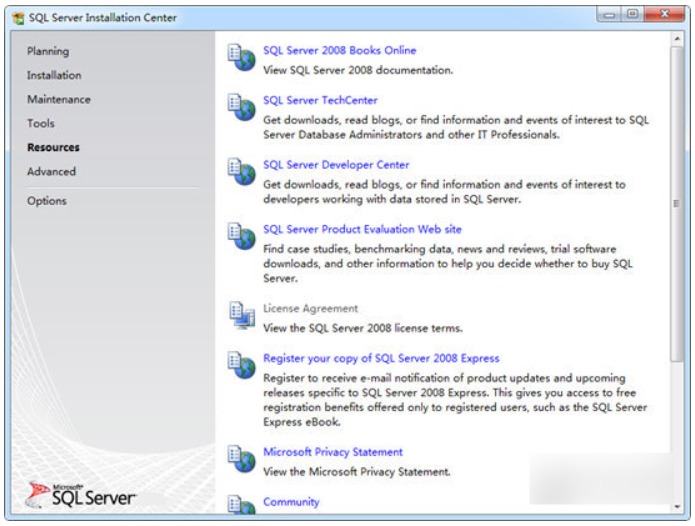This screenshot has height=526, width=695.
Task: Click the icon beside Microsoft Privacy Statement
Action: tap(242, 459)
